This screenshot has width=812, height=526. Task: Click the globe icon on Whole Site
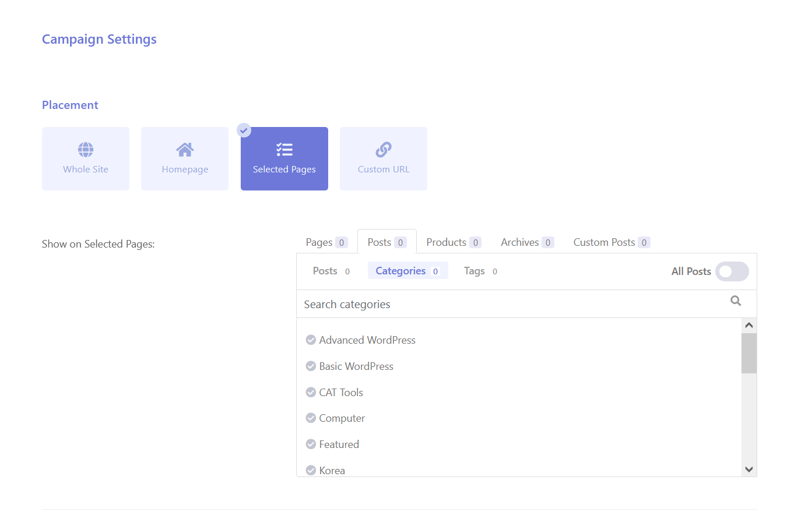(86, 150)
